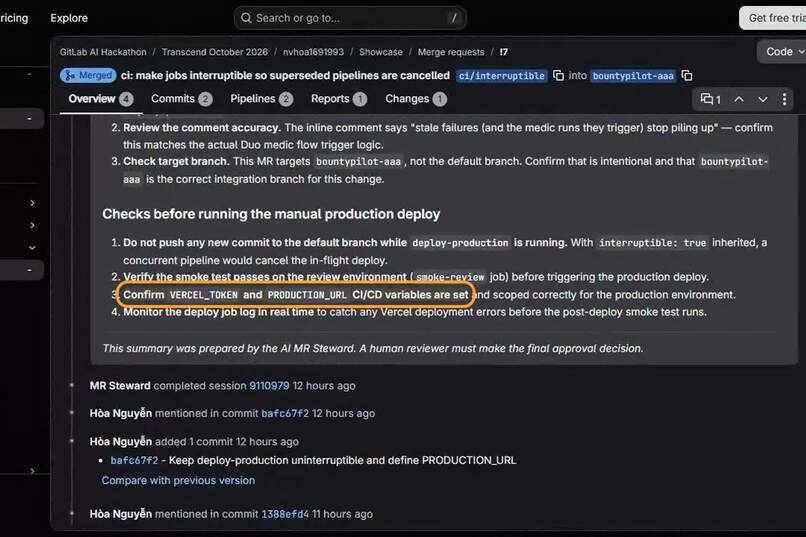Jump to next unresolved thread arrow

[x=763, y=99]
